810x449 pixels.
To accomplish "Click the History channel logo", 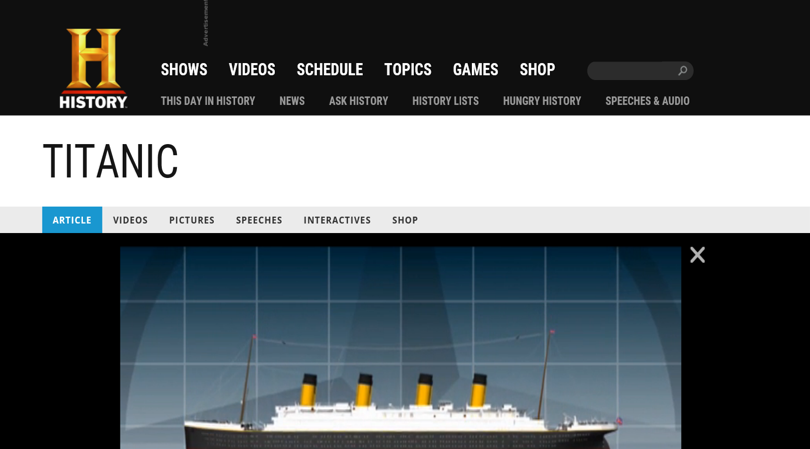I will click(x=93, y=68).
